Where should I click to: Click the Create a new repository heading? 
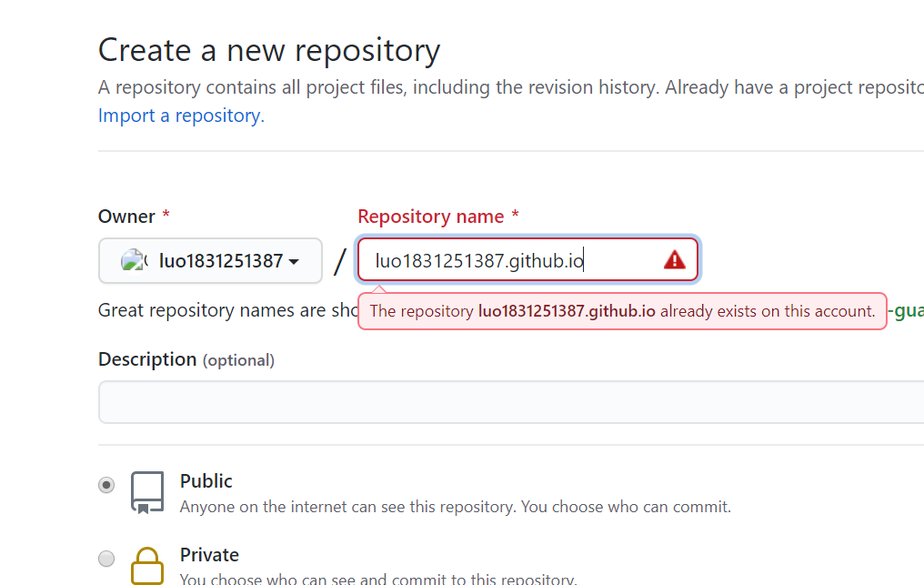coord(269,50)
